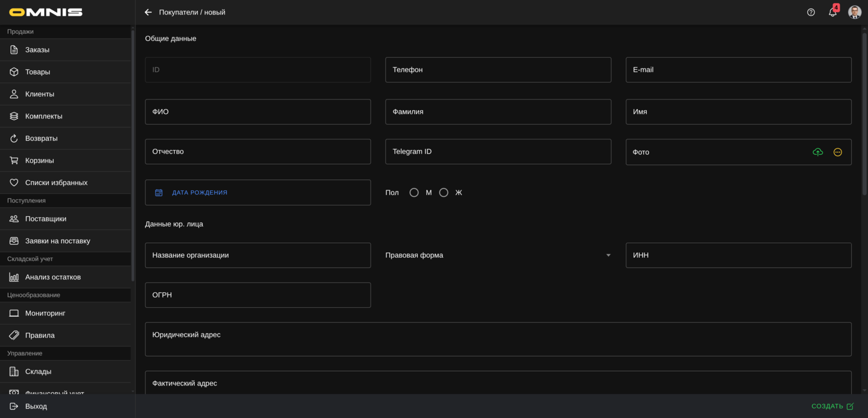
Task: Select the М gender radio button
Action: point(414,193)
